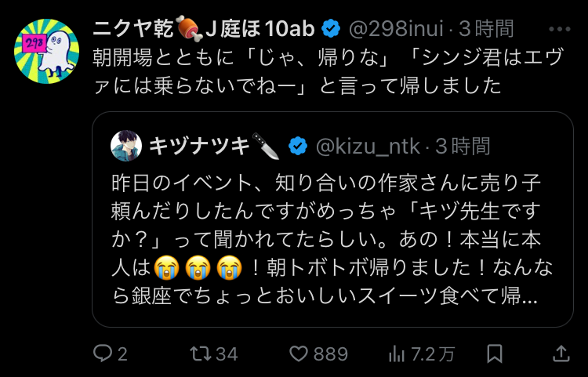Image resolution: width=588 pixels, height=377 pixels.
Task: Click the ニクヤ乾 display name
Action: (205, 30)
